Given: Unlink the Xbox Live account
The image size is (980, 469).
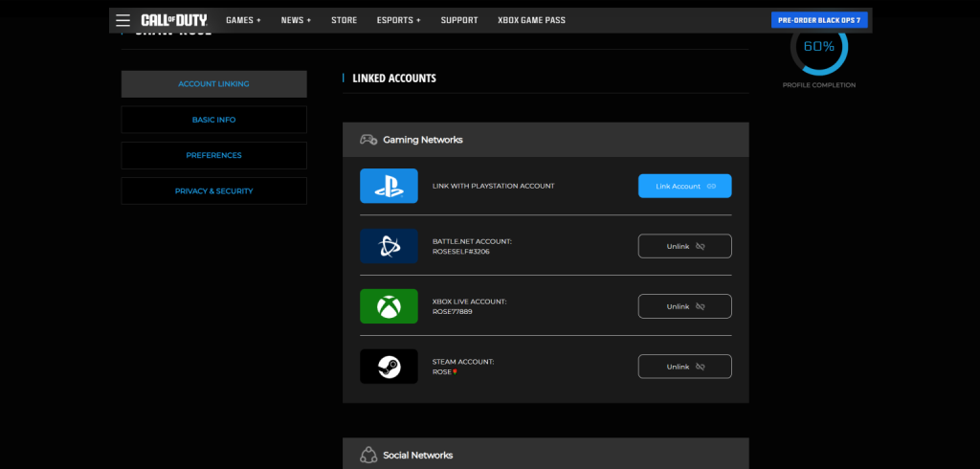Looking at the screenshot, I should pos(684,306).
